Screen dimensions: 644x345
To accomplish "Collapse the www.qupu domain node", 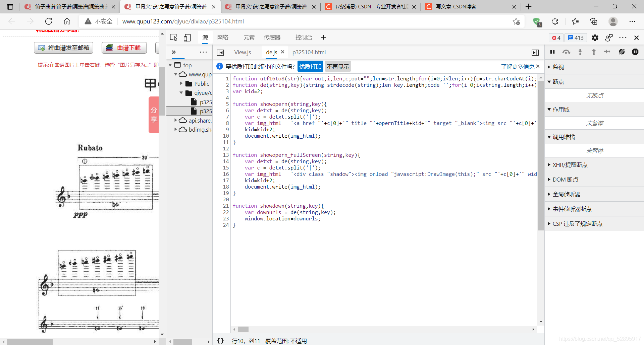I will 176,74.
